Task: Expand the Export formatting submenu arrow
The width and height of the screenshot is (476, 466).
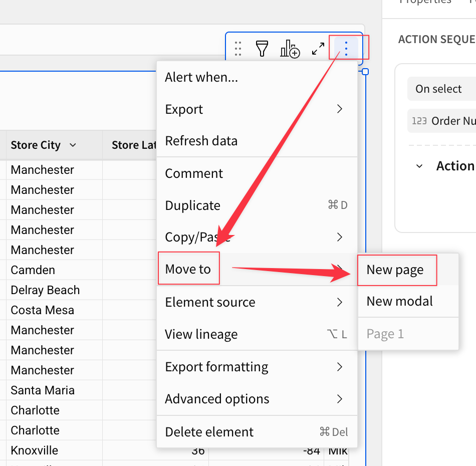Action: (x=340, y=367)
